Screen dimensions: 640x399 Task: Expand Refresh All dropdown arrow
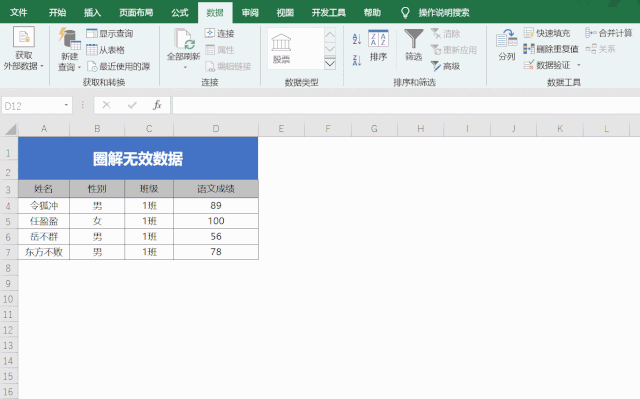(184, 67)
